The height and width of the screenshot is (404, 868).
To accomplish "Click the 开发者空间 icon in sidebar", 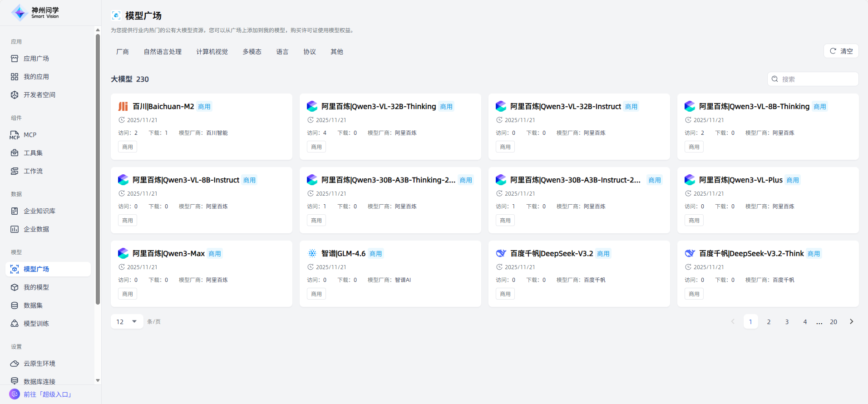I will coord(15,95).
